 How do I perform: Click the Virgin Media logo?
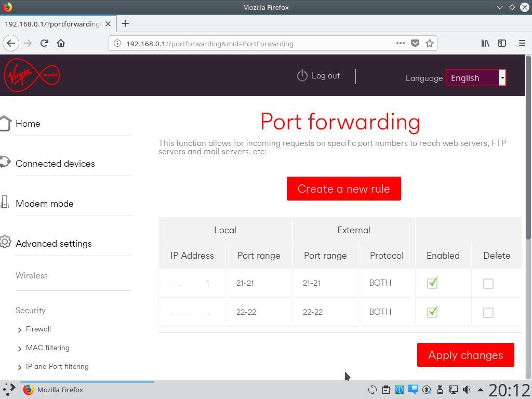pos(32,75)
